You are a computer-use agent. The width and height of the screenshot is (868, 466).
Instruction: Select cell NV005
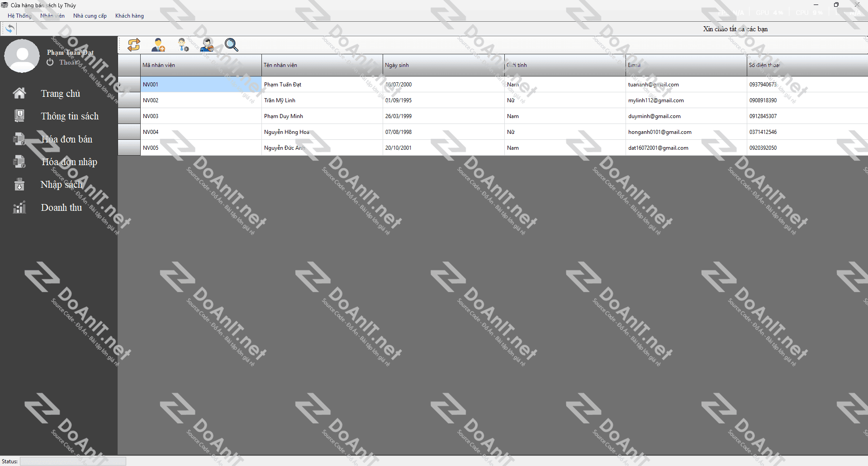pyautogui.click(x=201, y=148)
